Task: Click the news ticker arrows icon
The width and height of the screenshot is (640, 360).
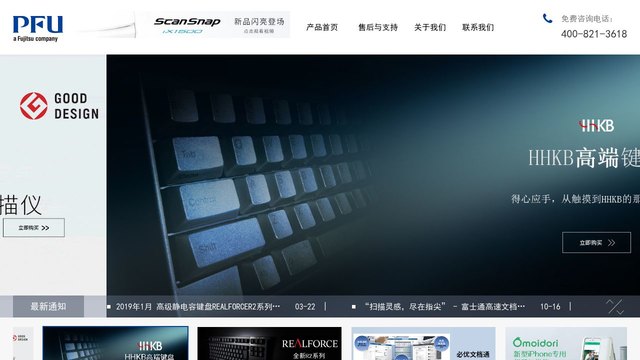Action: (615, 307)
